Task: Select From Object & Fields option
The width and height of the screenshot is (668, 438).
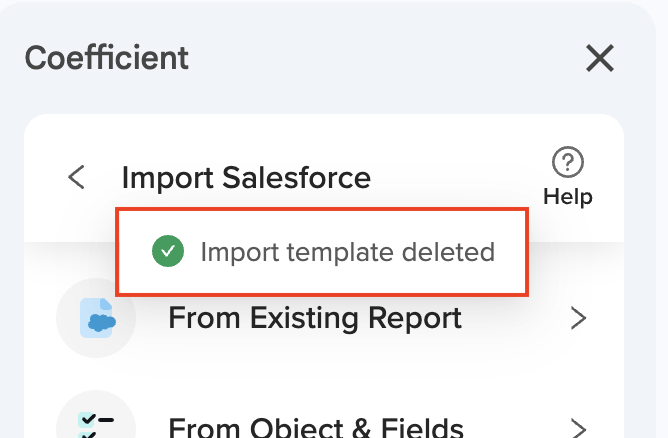Action: point(315,428)
